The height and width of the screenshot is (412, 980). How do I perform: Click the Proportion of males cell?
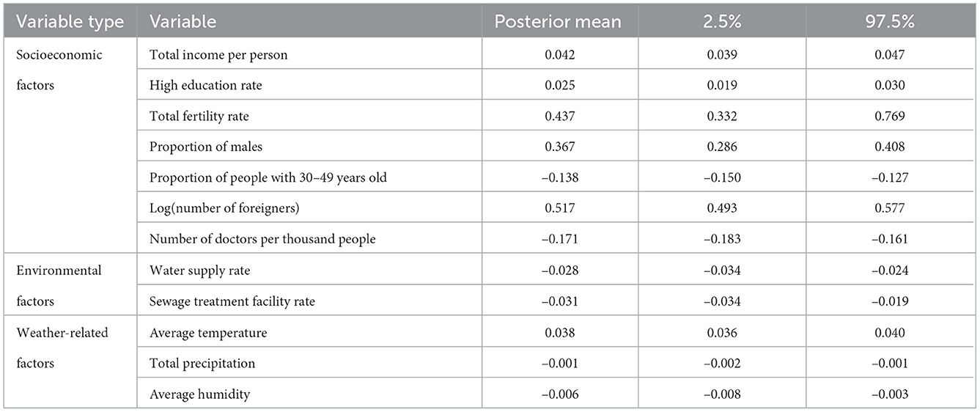(x=206, y=147)
